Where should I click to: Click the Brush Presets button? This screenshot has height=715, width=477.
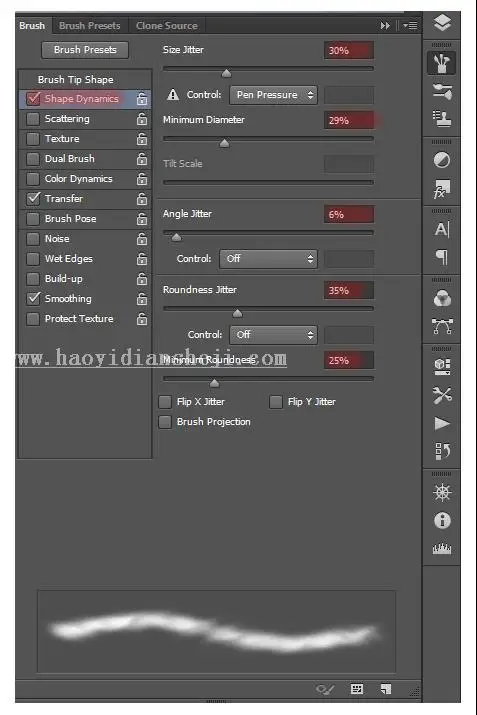click(x=85, y=50)
